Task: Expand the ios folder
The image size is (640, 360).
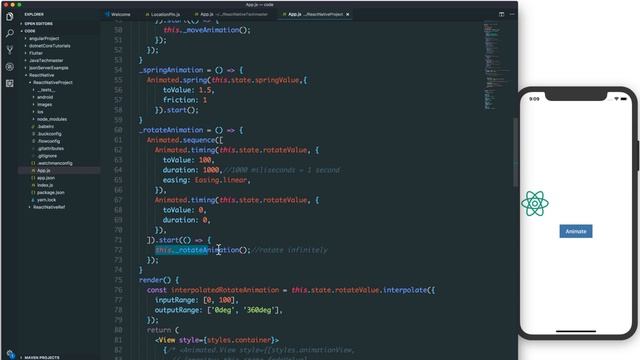Action: click(x=40, y=112)
